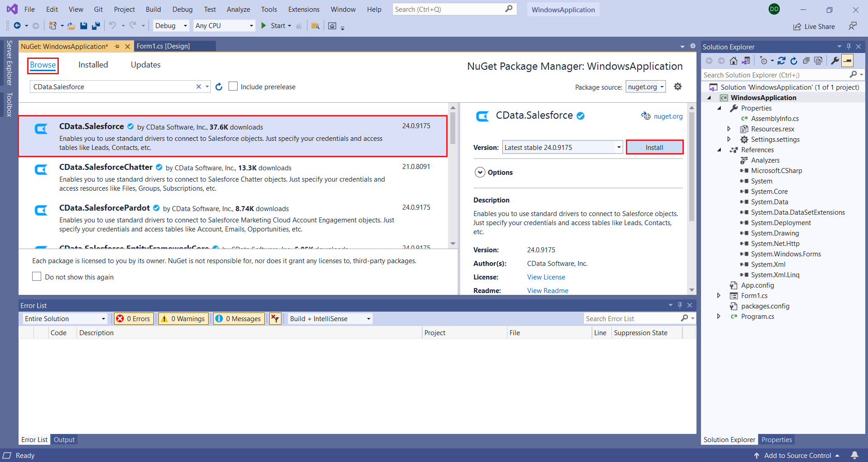Click the Error List filter icon
The width and height of the screenshot is (868, 462).
[x=275, y=318]
